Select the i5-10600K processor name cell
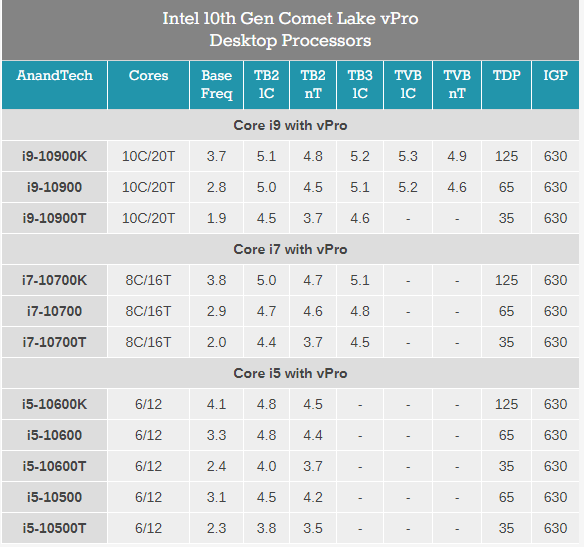The height and width of the screenshot is (547, 584). (x=54, y=404)
